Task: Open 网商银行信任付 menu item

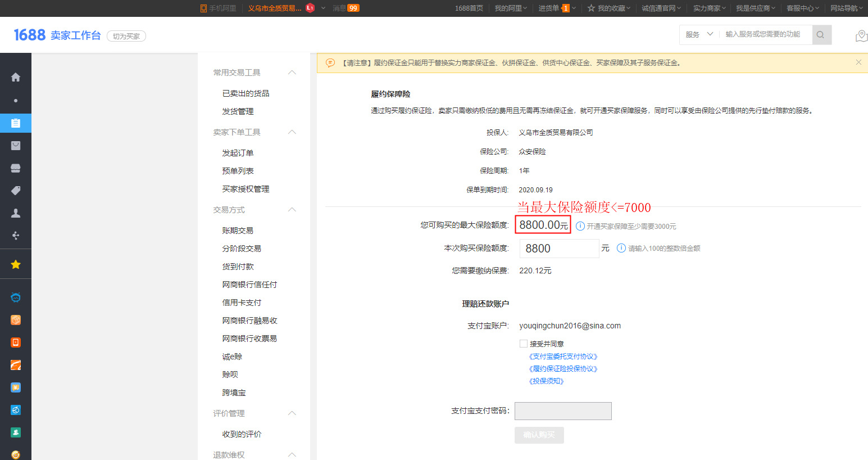Action: 249,285
